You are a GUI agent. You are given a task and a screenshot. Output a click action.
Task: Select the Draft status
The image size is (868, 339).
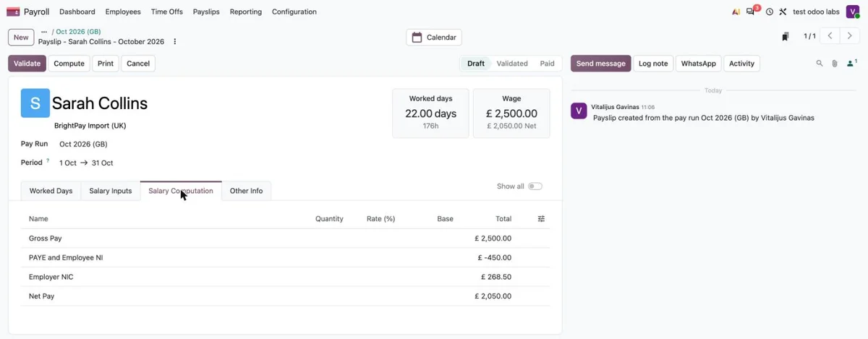coord(475,64)
